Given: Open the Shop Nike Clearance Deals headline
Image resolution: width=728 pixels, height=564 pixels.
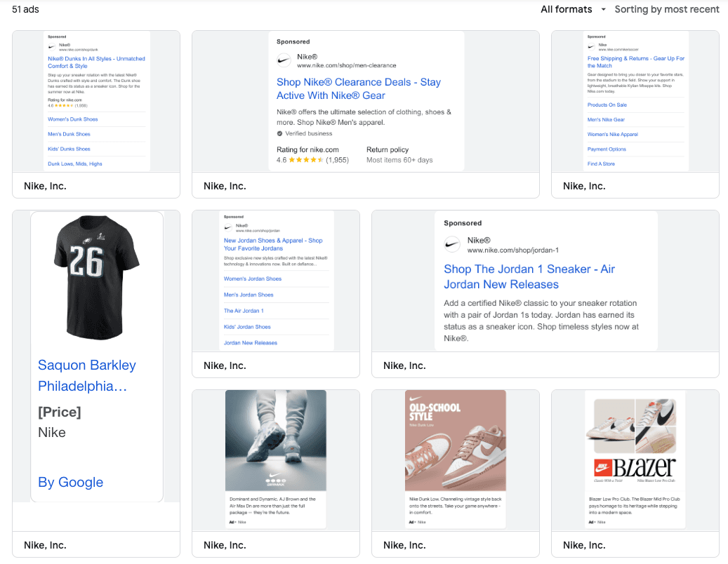Looking at the screenshot, I should (x=359, y=88).
